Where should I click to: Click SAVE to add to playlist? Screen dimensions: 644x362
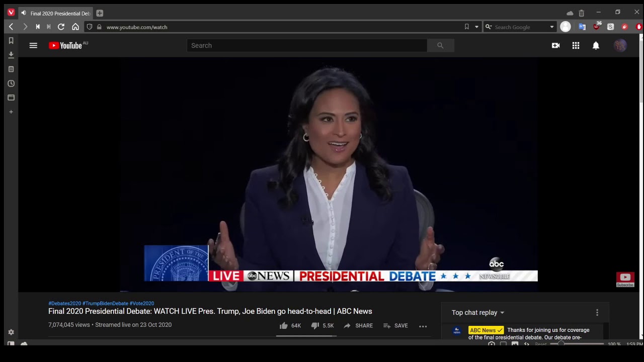[x=395, y=326]
